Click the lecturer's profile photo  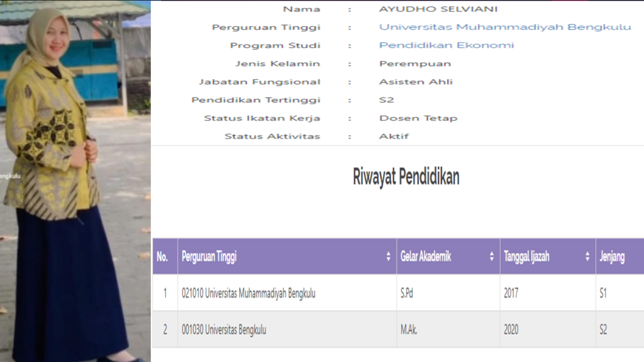point(75,181)
